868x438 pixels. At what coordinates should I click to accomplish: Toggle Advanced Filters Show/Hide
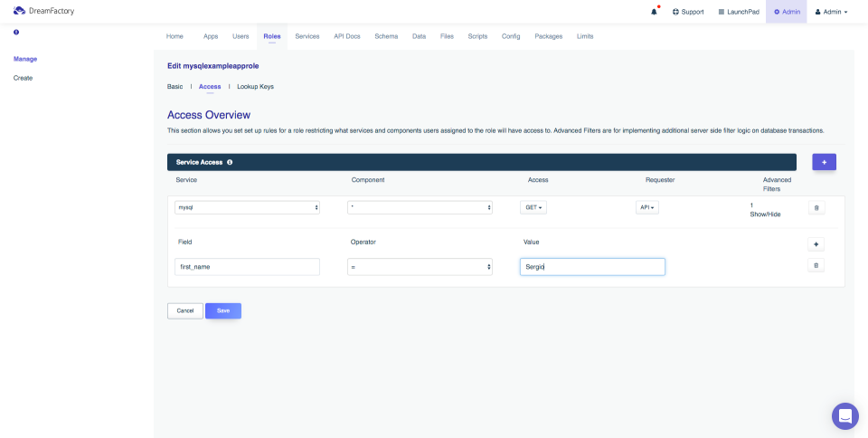[765, 214]
